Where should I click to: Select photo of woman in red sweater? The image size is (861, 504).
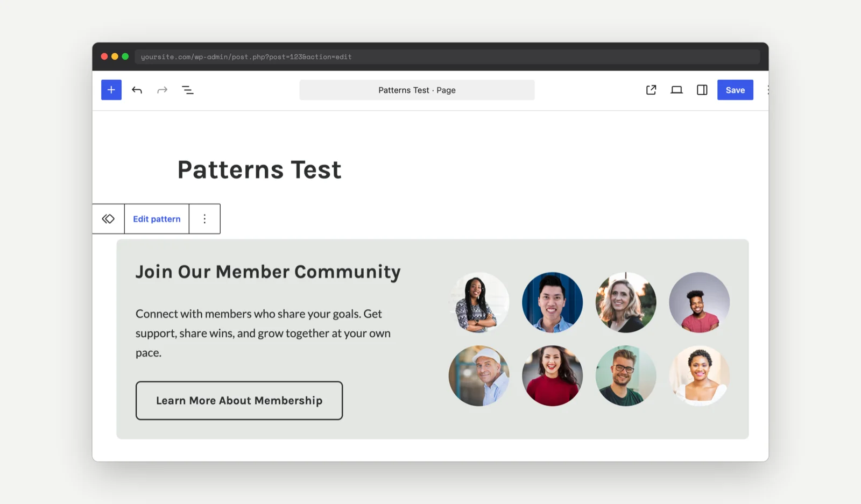pyautogui.click(x=552, y=375)
